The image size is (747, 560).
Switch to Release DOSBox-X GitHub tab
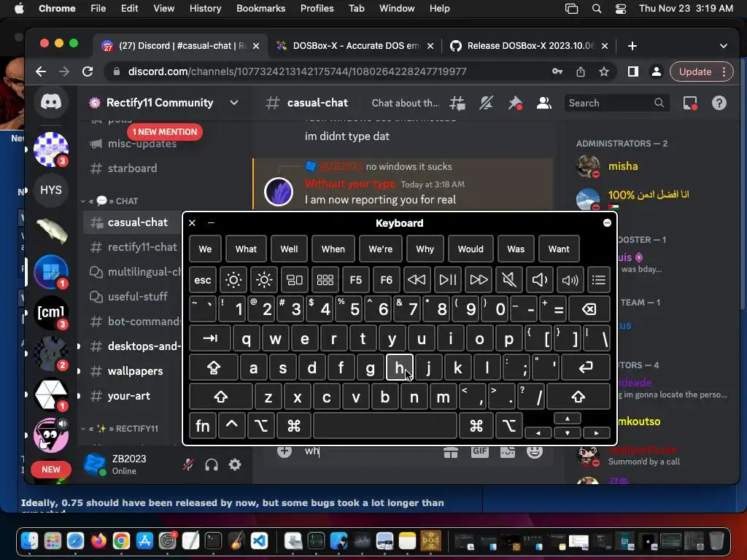pyautogui.click(x=530, y=46)
